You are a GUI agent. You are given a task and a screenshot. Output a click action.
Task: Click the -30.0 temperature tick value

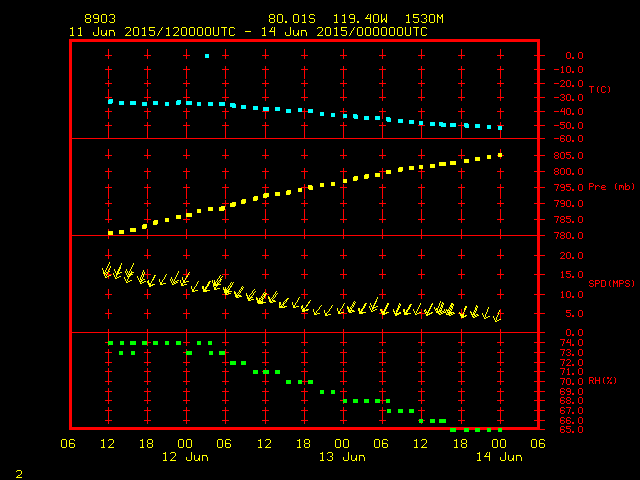[569, 98]
